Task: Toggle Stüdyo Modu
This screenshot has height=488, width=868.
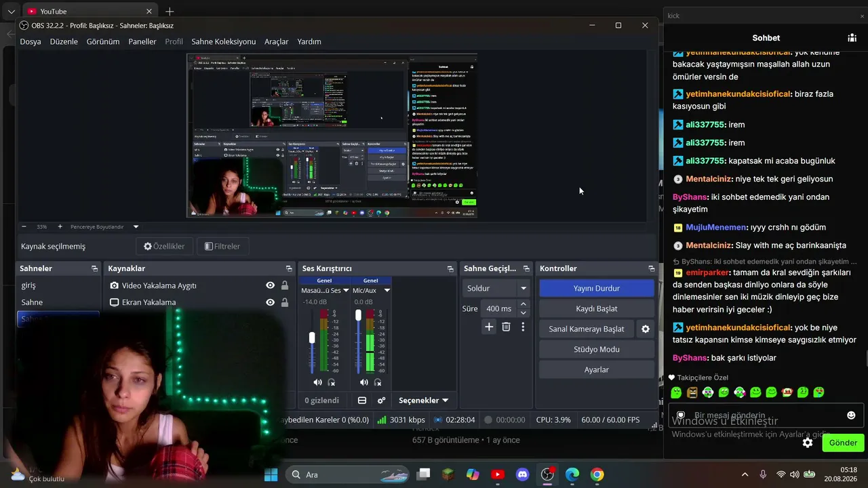Action: point(597,349)
